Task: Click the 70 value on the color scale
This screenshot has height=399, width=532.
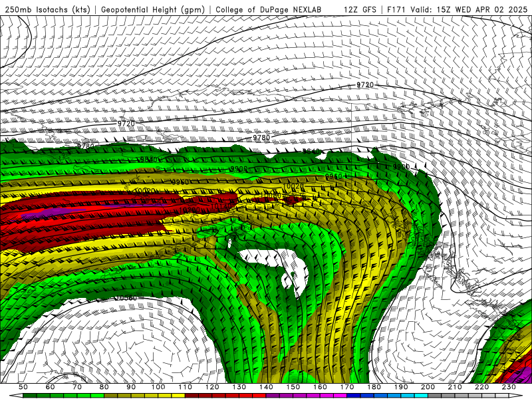Action: 77,387
